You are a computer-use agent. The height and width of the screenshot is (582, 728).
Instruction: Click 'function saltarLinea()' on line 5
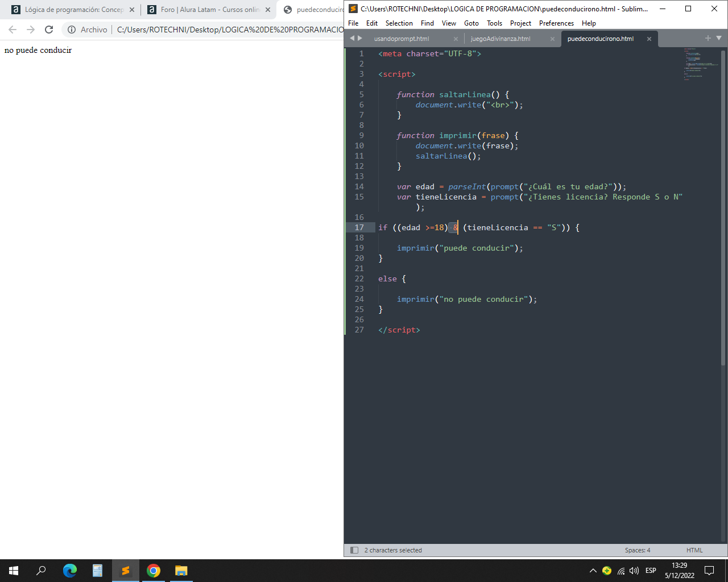448,94
